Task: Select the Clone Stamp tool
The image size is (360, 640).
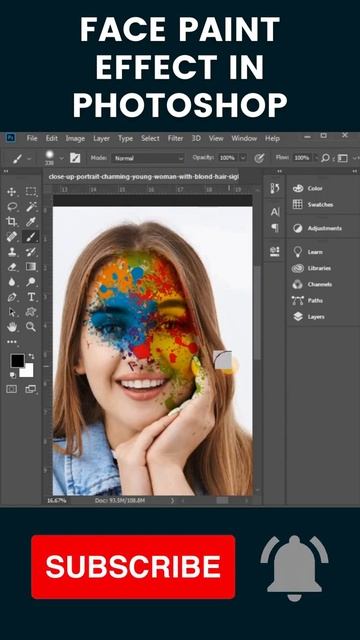Action: point(11,251)
